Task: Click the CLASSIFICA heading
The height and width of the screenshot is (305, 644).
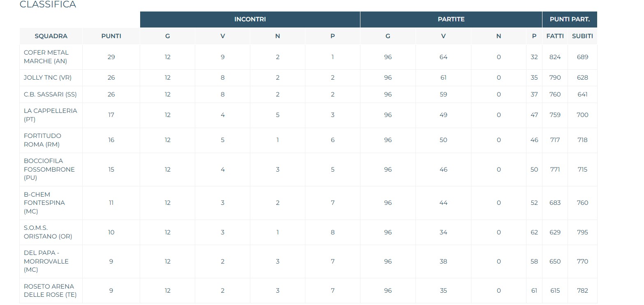Action: (48, 5)
